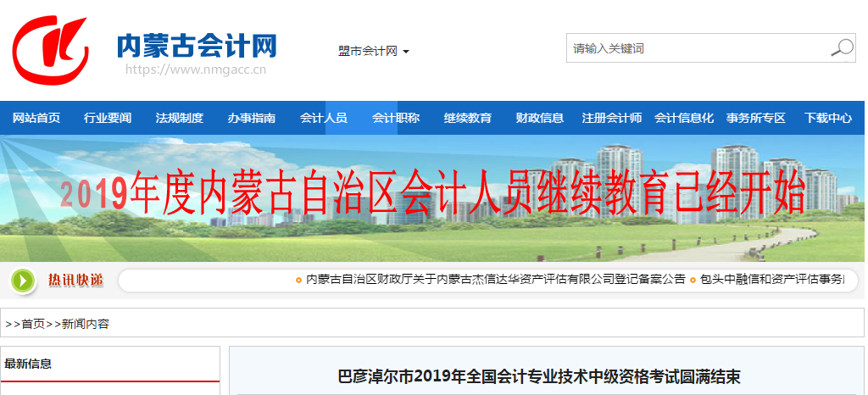Click the 首页 breadcrumb link
868x395 pixels.
(33, 324)
